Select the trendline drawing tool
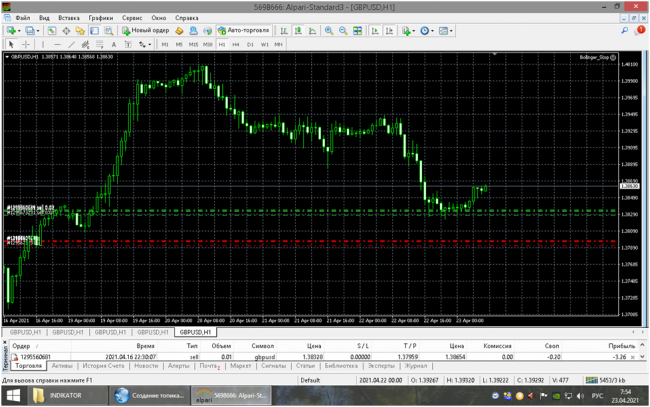The height and width of the screenshot is (407, 650). click(71, 44)
